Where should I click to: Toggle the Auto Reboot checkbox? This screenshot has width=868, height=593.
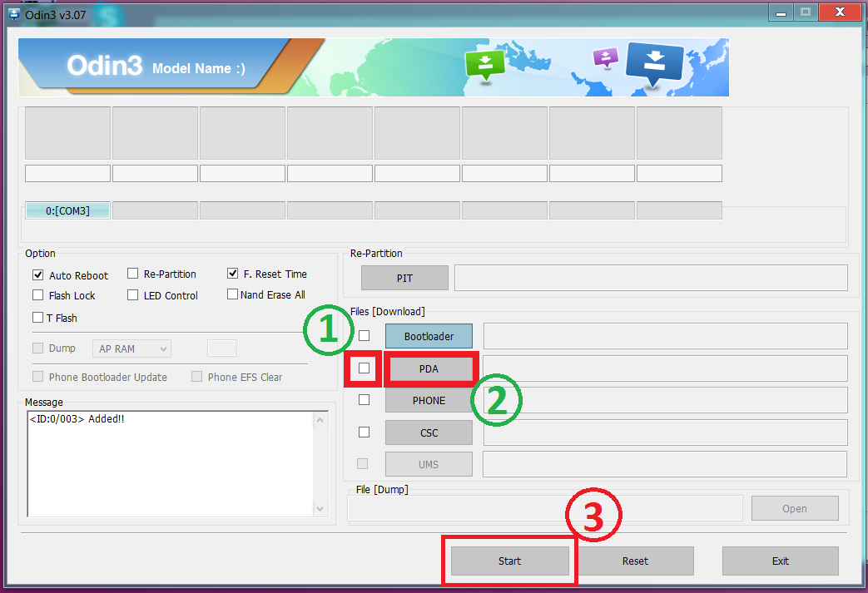[38, 275]
